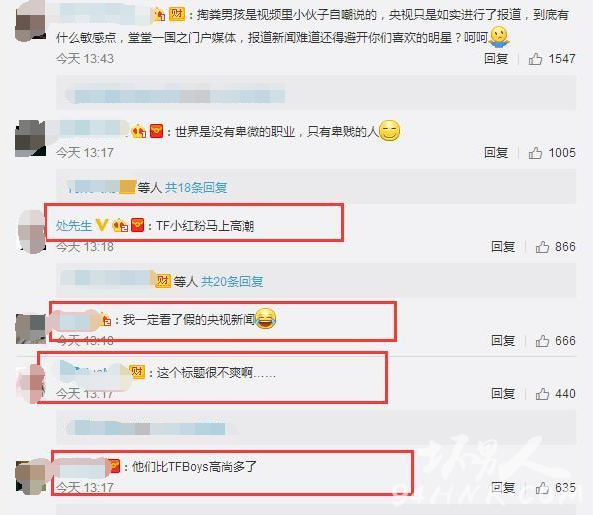
Task: Open 处先生 user profile
Action: coord(74,226)
